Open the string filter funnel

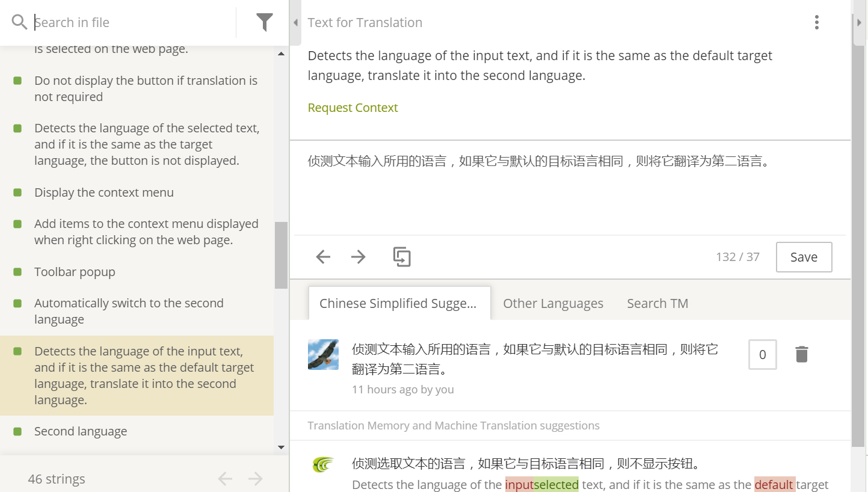pyautogui.click(x=264, y=23)
